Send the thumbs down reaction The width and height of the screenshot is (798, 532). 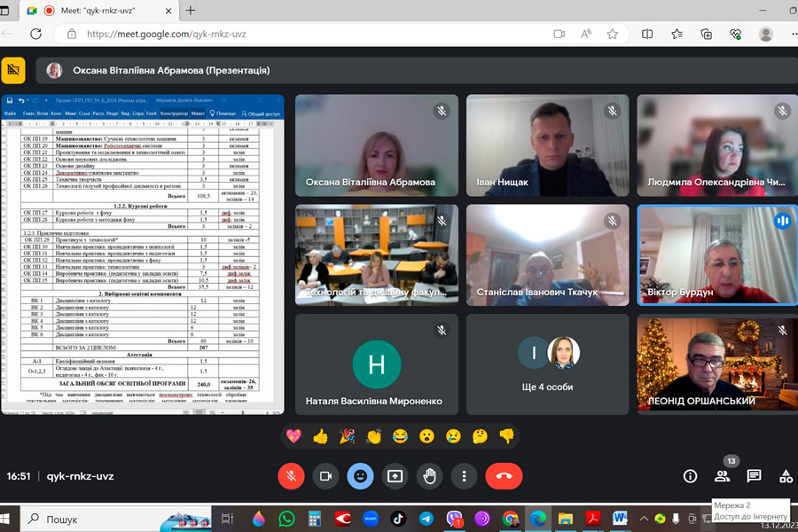(x=506, y=435)
